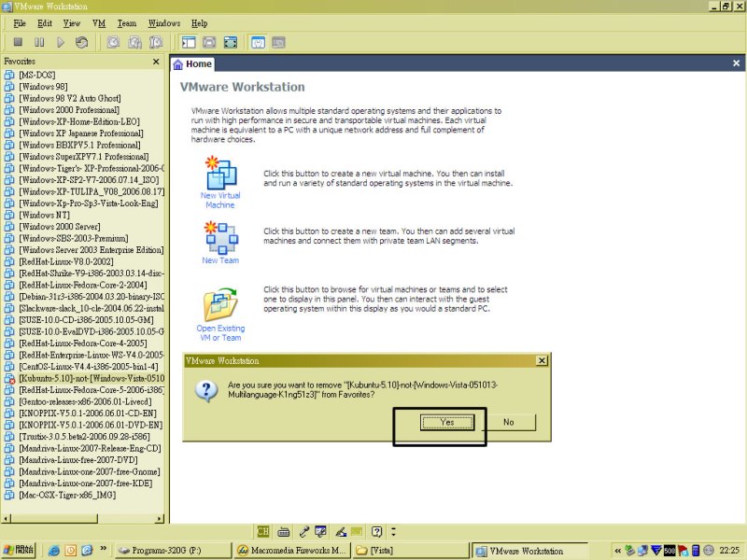The image size is (747, 560).
Task: Click the keyboard icon on the language bar
Action: pos(284,531)
